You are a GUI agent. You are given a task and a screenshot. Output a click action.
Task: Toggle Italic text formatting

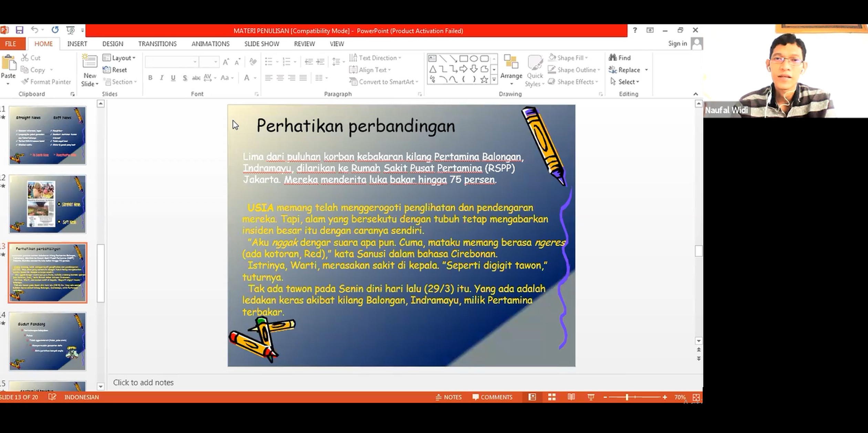pos(162,78)
